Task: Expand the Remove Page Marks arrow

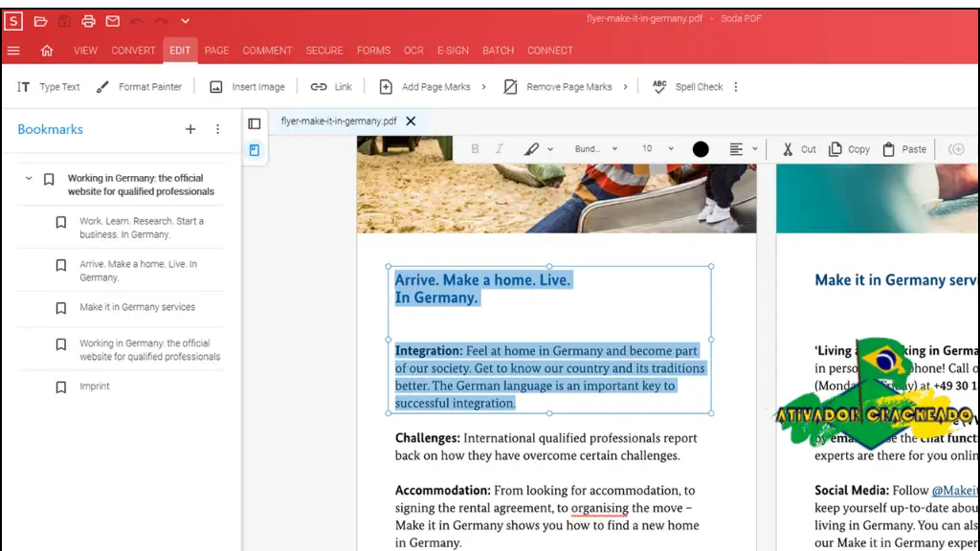Action: (625, 87)
